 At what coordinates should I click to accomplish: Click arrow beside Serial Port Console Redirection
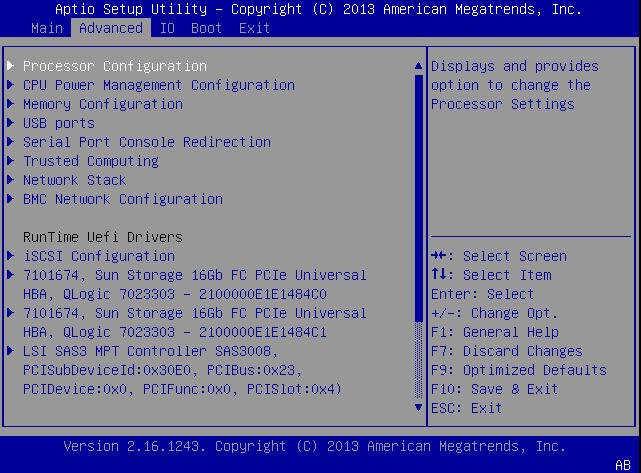click(x=11, y=141)
